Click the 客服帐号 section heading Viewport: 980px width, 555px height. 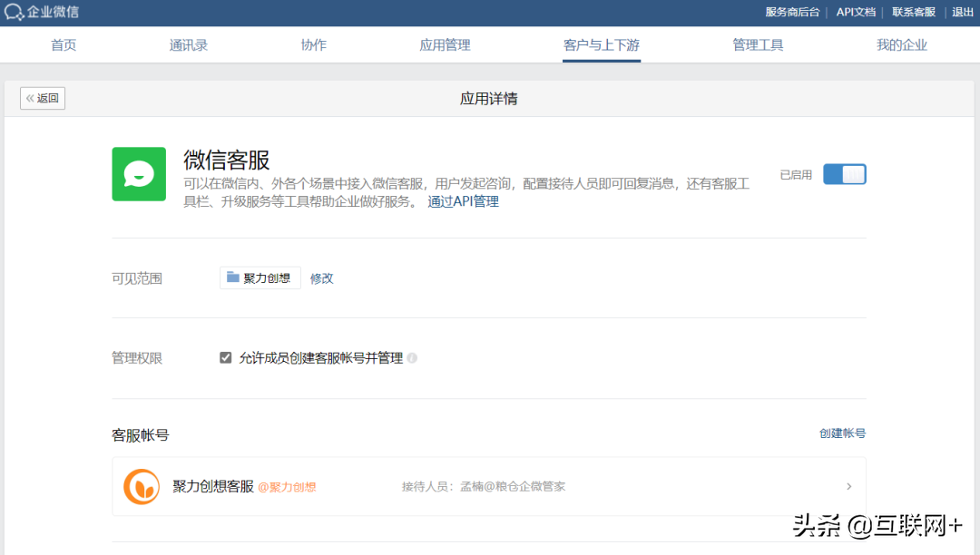(140, 435)
